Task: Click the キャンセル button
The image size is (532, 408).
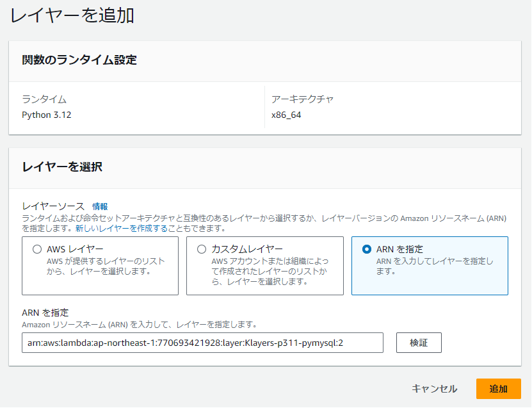Action: (x=434, y=389)
